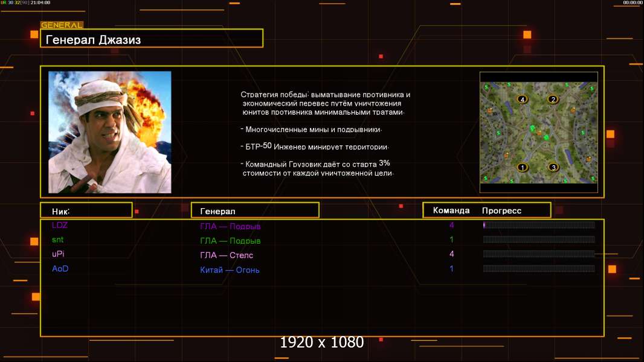Click the 21:04:00 clock readout
644x362 pixels.
[x=40, y=2]
